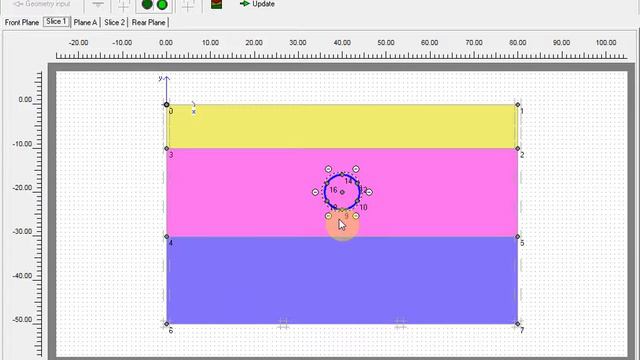Switch to the Slice 2 tab

pyautogui.click(x=114, y=22)
